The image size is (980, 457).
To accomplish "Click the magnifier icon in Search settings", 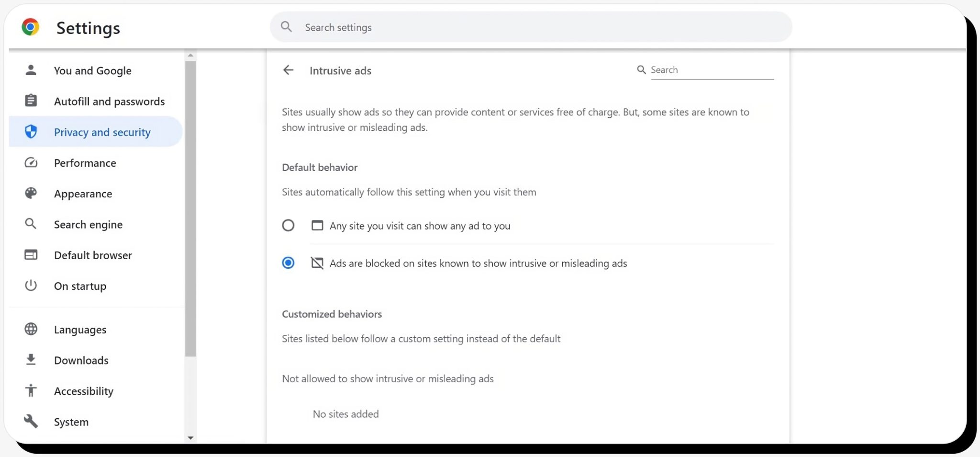I will click(x=286, y=27).
